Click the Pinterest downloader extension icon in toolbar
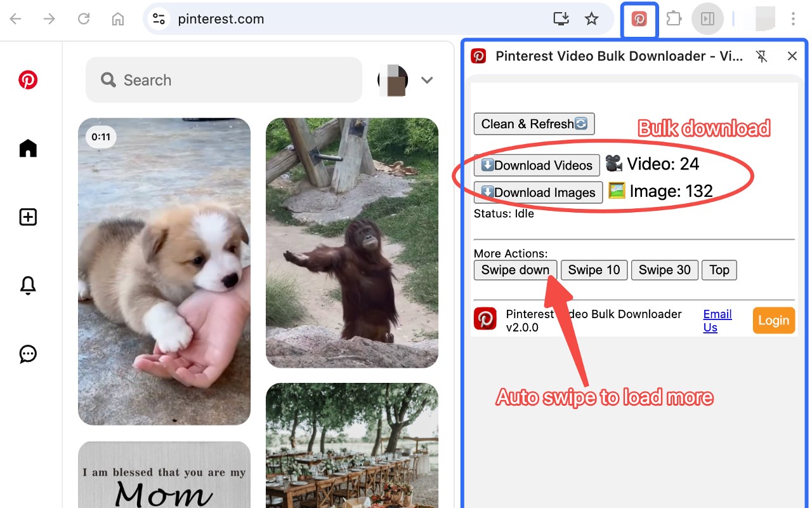 coord(639,19)
